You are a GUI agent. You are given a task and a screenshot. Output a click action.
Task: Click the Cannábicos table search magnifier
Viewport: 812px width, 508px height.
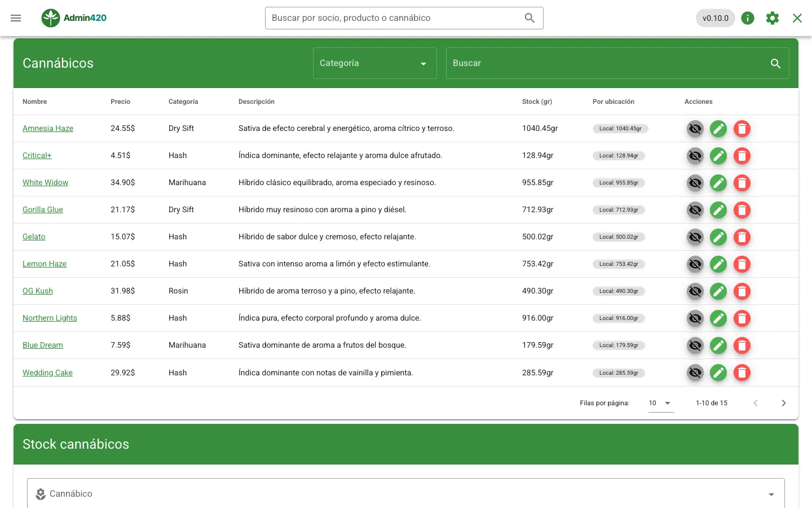pos(775,63)
